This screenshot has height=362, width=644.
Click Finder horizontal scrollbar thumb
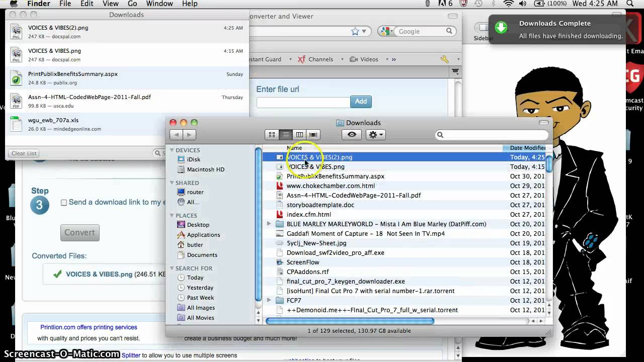350,321
